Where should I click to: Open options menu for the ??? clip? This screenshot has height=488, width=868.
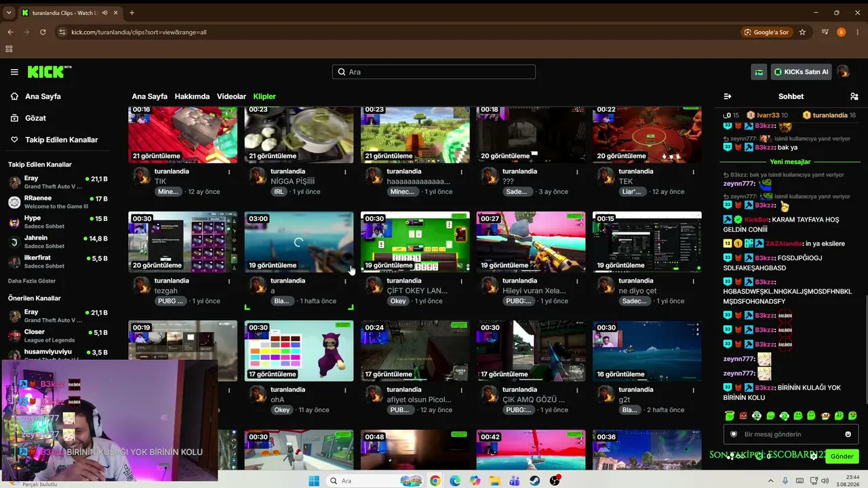coord(577,171)
